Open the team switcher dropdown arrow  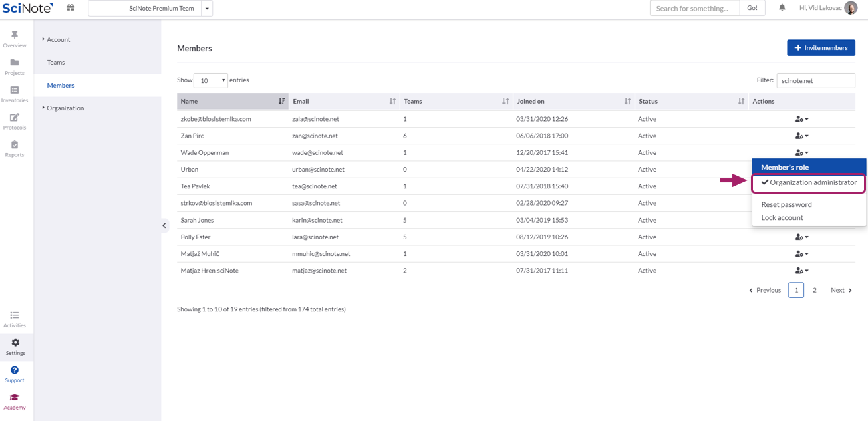207,9
